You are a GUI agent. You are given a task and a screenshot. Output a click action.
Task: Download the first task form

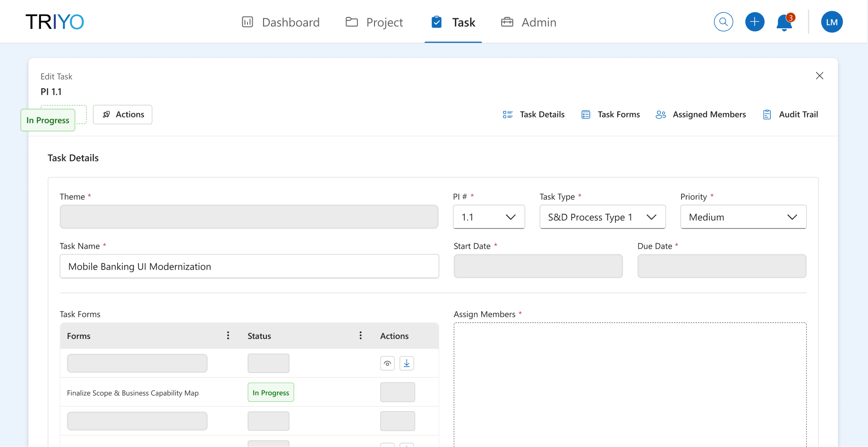[x=406, y=363]
